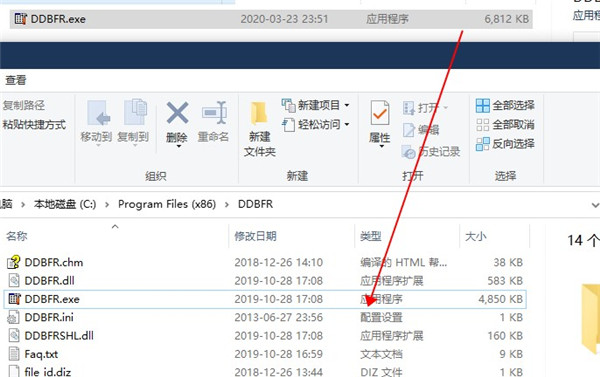Open the New item (新建项目) menu
The image size is (600, 377).
[x=316, y=105]
